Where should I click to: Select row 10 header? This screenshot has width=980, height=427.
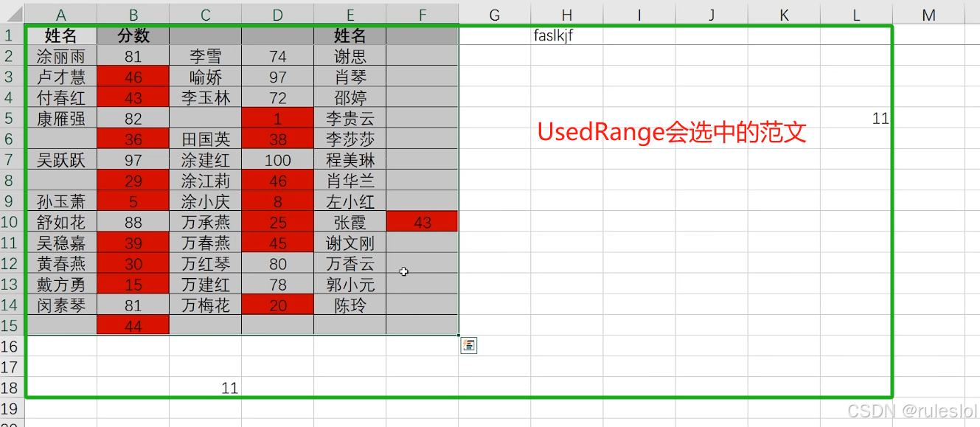click(x=12, y=222)
